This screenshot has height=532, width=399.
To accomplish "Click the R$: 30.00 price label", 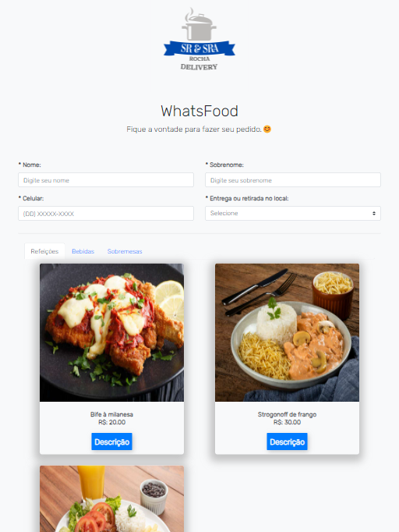I will [287, 423].
